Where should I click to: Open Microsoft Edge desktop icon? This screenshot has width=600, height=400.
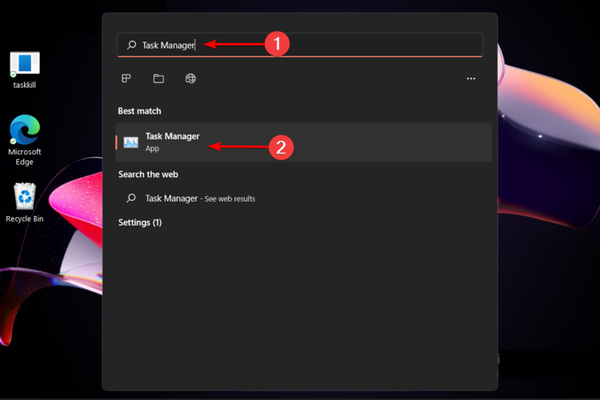click(24, 130)
